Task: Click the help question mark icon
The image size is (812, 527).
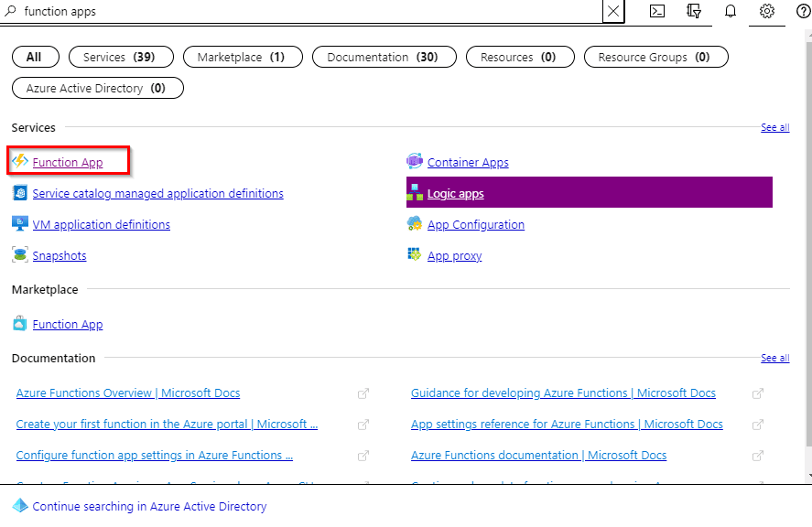Action: point(803,12)
